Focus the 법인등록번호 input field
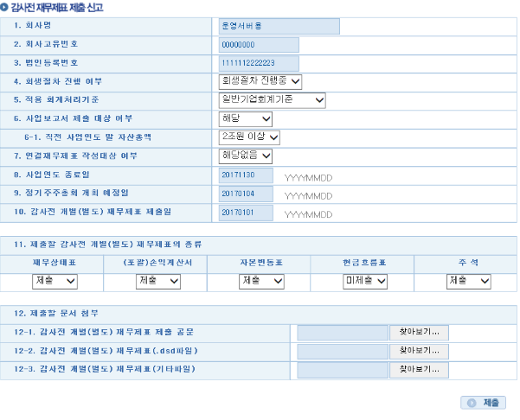The width and height of the screenshot is (520, 420). point(258,63)
